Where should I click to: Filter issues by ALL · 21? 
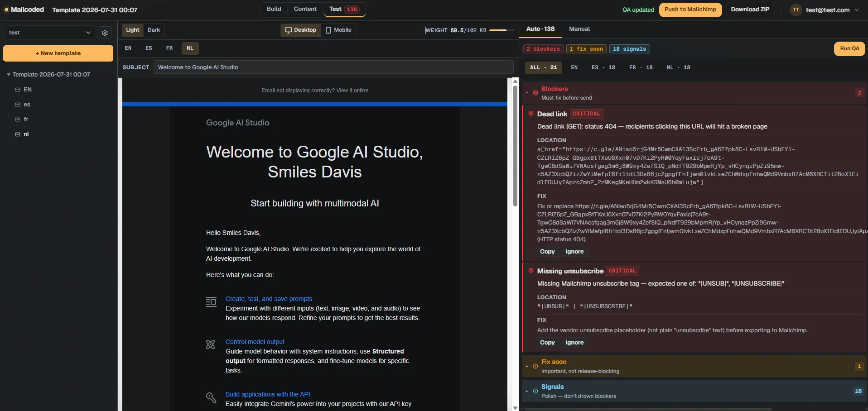544,67
